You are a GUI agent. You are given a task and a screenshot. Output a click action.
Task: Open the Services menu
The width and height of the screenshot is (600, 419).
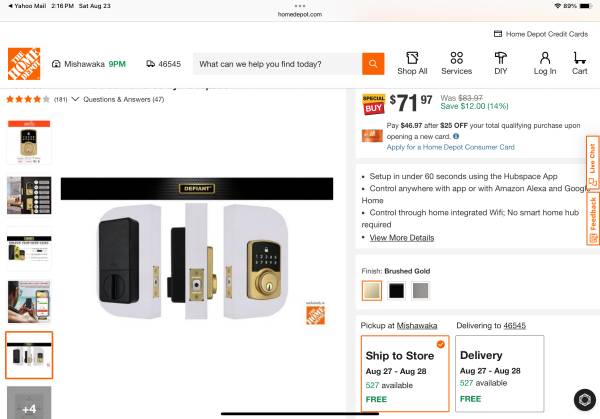click(456, 63)
